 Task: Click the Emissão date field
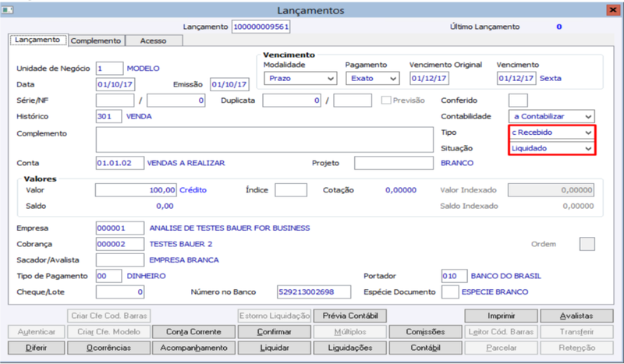(x=229, y=84)
